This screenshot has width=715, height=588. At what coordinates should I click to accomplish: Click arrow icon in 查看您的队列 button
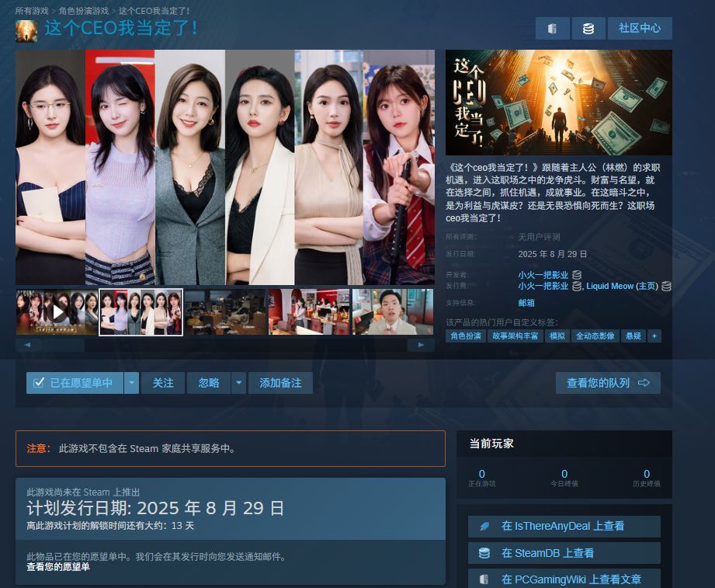click(644, 383)
